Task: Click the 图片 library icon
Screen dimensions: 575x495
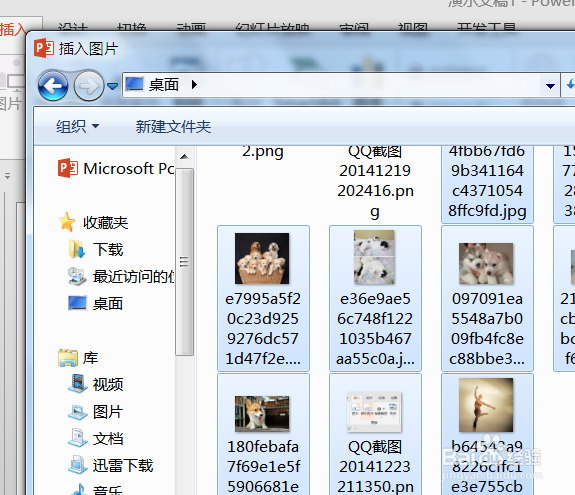Action: 77,412
